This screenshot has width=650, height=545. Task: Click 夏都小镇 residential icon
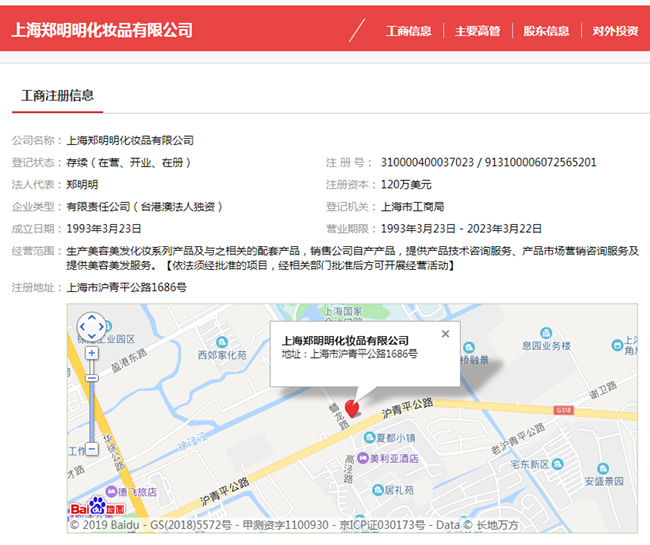369,437
